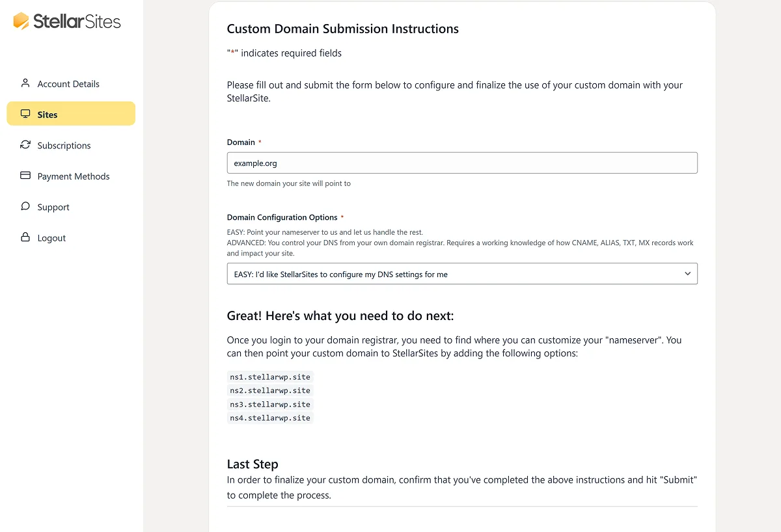Screen dimensions: 781x532
Task: Click the person icon beside Account Details
Action: pos(25,83)
